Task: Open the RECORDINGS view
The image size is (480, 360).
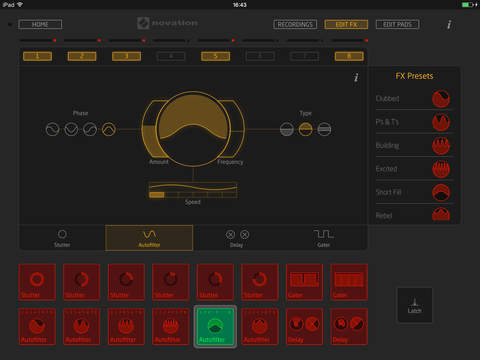Action: coord(295,24)
